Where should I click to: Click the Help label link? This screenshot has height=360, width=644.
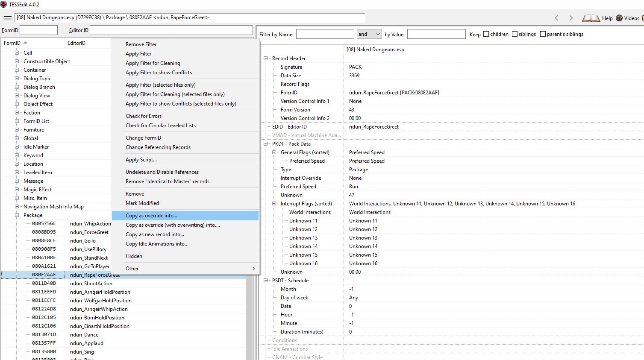click(x=607, y=18)
